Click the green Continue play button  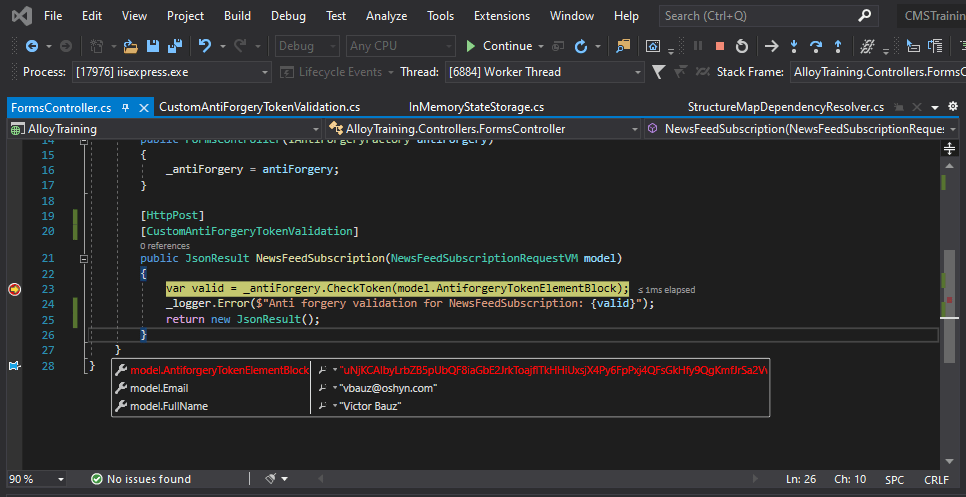click(x=471, y=46)
